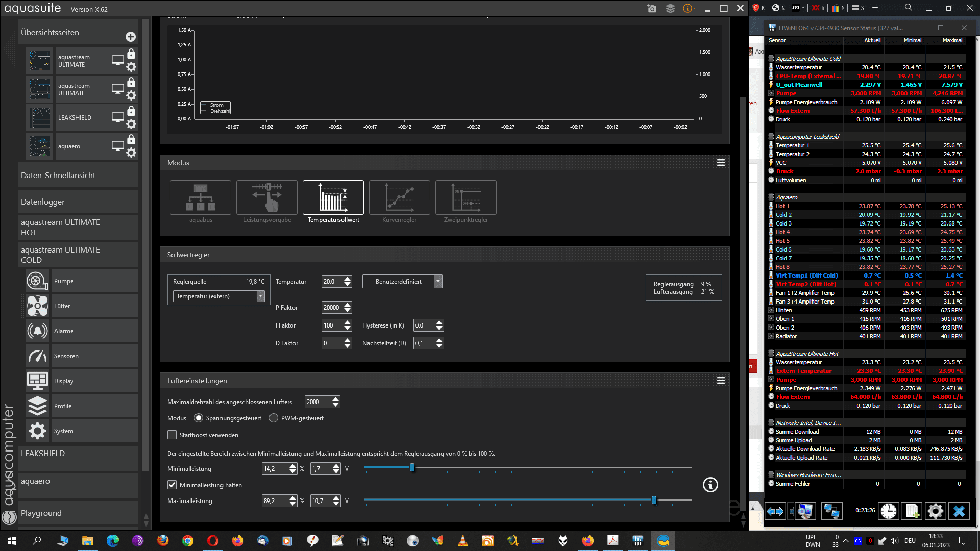
Task: Select the Zweipunktregler mode icon
Action: point(465,197)
